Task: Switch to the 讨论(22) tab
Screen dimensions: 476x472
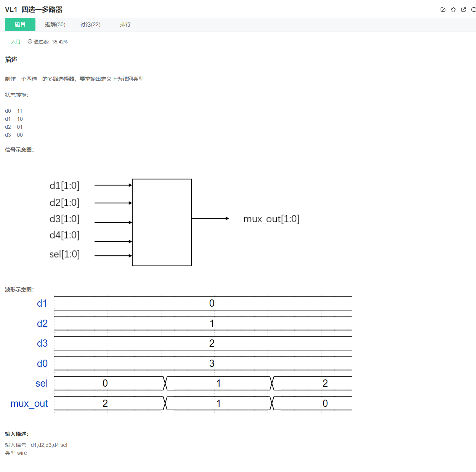Action: tap(90, 24)
